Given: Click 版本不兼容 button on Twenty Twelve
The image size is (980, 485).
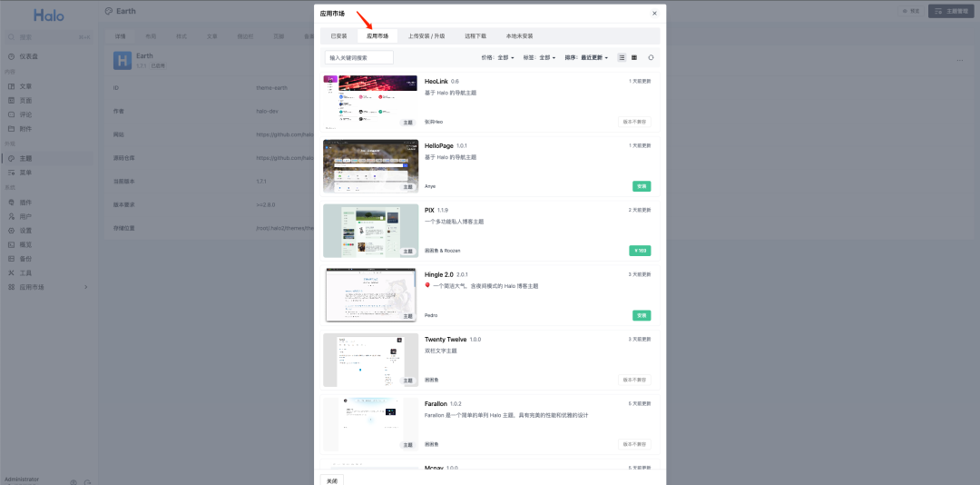Looking at the screenshot, I should coord(634,380).
